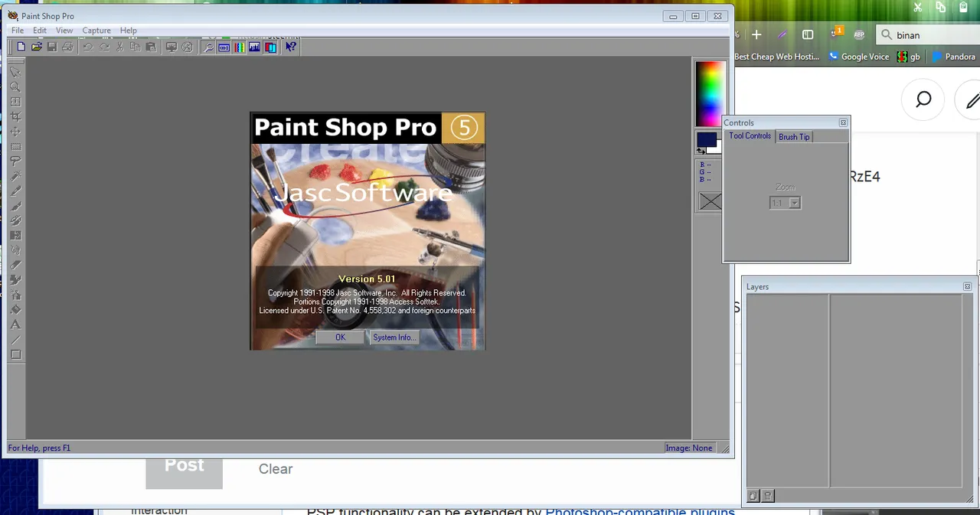Click the Save floppy disk icon
This screenshot has width=980, height=515.
point(52,47)
